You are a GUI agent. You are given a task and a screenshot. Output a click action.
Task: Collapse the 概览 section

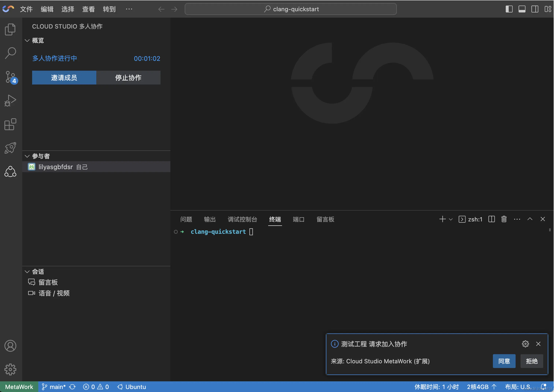point(27,40)
